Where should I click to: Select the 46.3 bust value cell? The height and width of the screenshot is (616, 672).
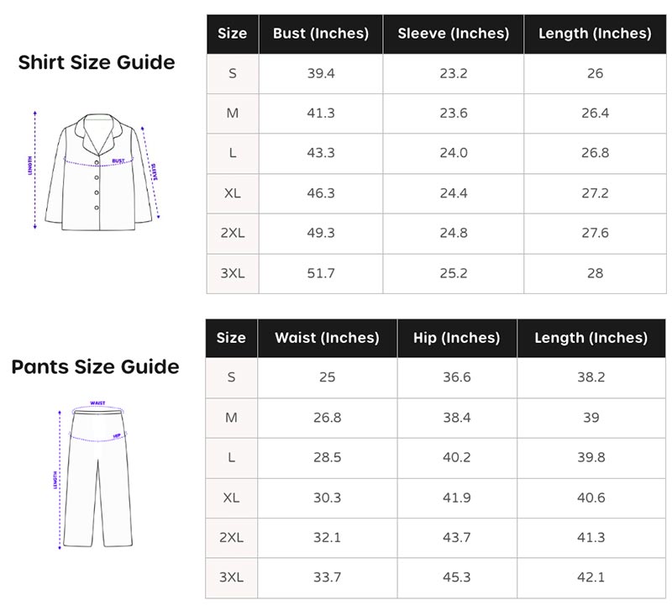pos(321,193)
